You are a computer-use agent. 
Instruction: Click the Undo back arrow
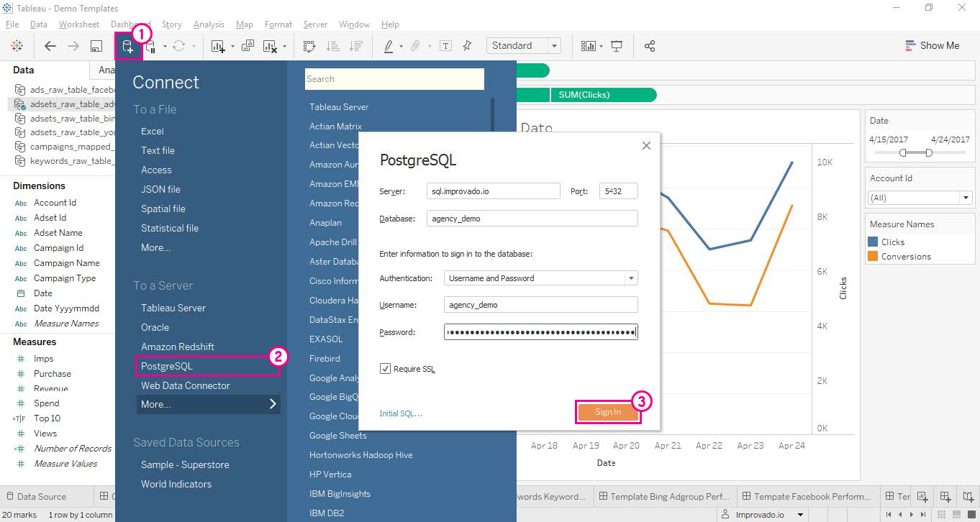pos(50,46)
